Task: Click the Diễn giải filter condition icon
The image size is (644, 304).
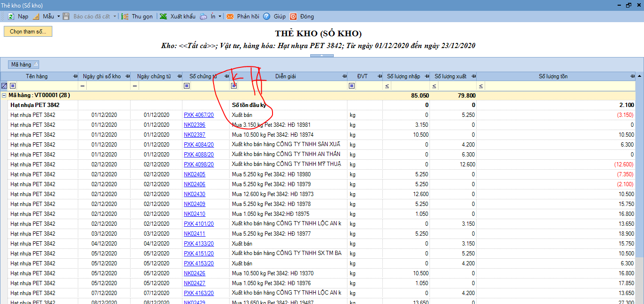Action: tap(234, 86)
